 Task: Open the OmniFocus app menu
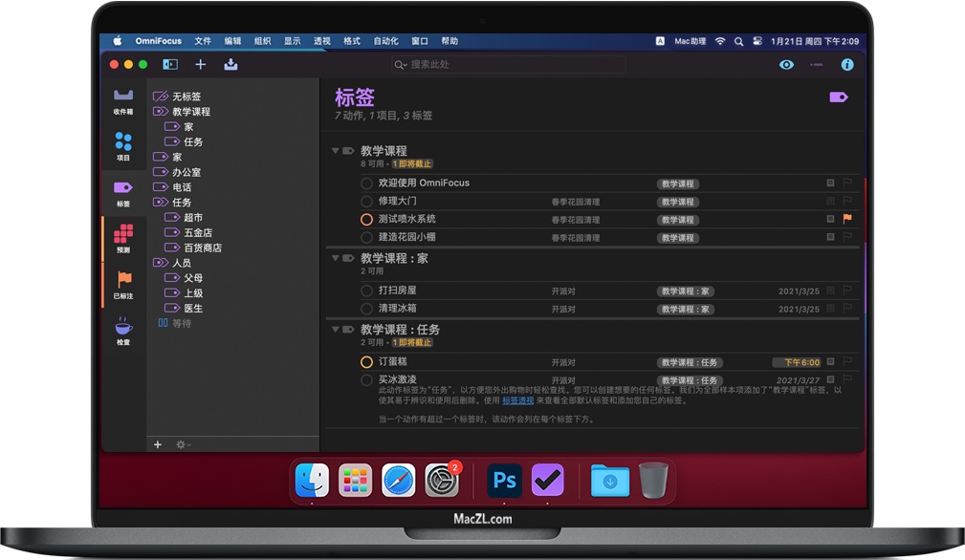(158, 41)
